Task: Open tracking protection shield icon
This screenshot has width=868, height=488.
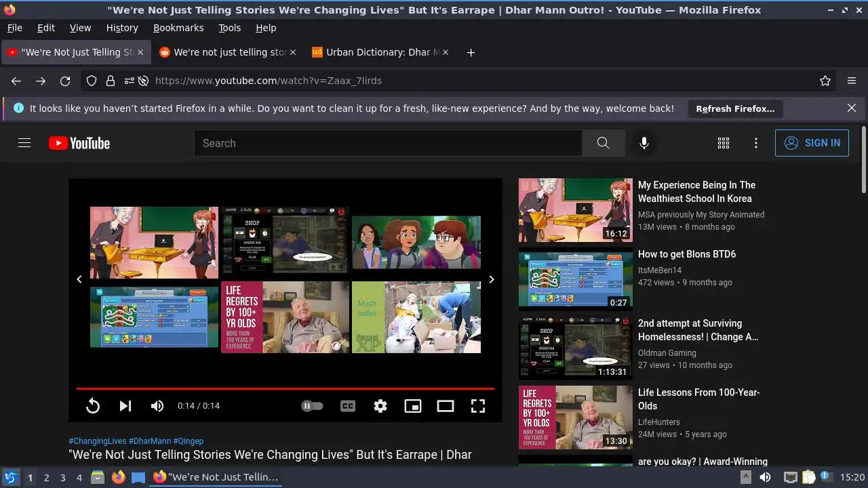Action: pos(92,81)
